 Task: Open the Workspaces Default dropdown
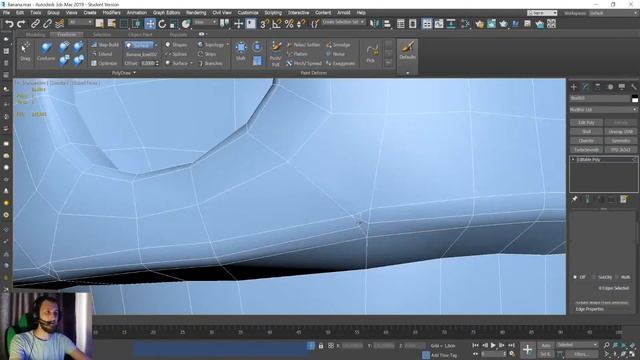click(613, 13)
